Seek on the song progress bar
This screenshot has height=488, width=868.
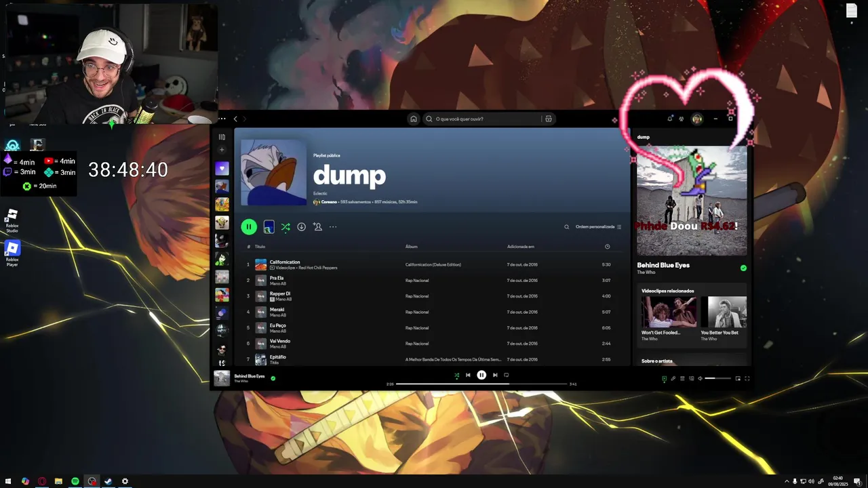click(x=481, y=384)
